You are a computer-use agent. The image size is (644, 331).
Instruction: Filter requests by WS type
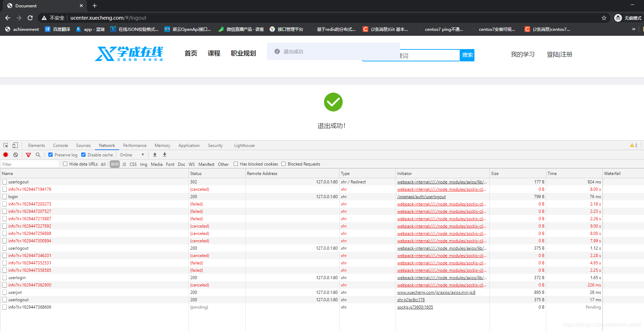point(192,164)
